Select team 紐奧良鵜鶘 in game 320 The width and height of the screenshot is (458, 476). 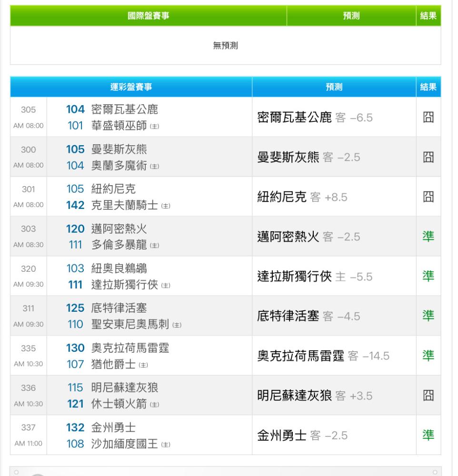(119, 268)
